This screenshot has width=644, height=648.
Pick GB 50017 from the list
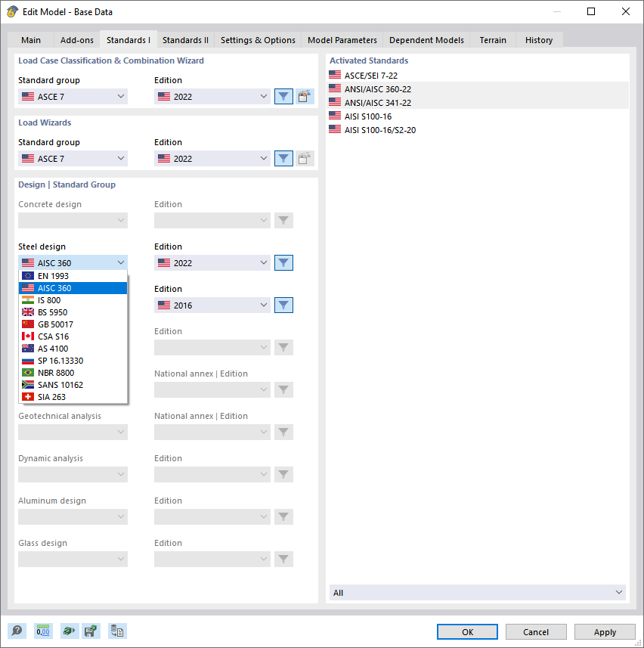(x=73, y=324)
